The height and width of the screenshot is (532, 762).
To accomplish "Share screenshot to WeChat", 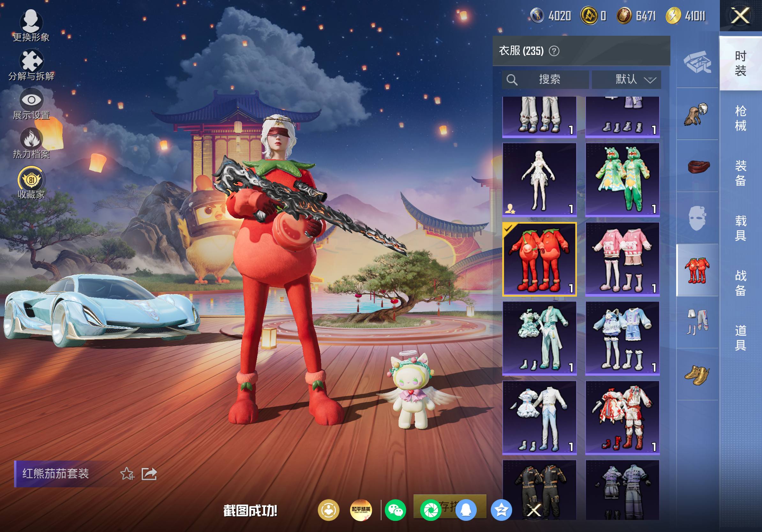I will pos(395,510).
